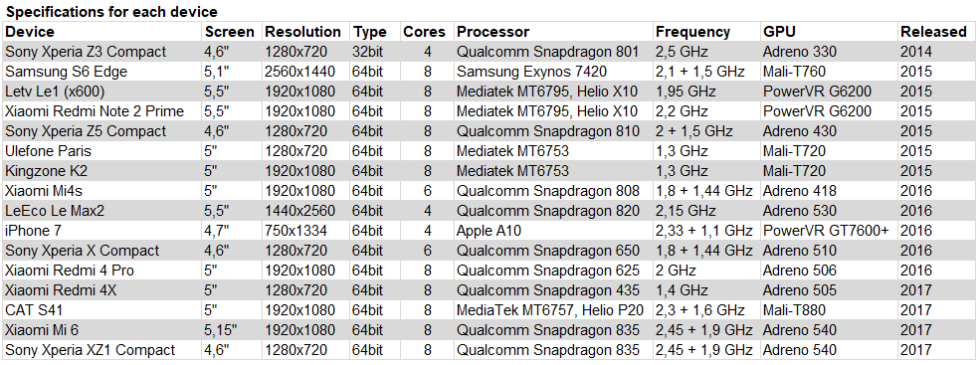Click the GPU column header
980x365 pixels.
pyautogui.click(x=830, y=31)
